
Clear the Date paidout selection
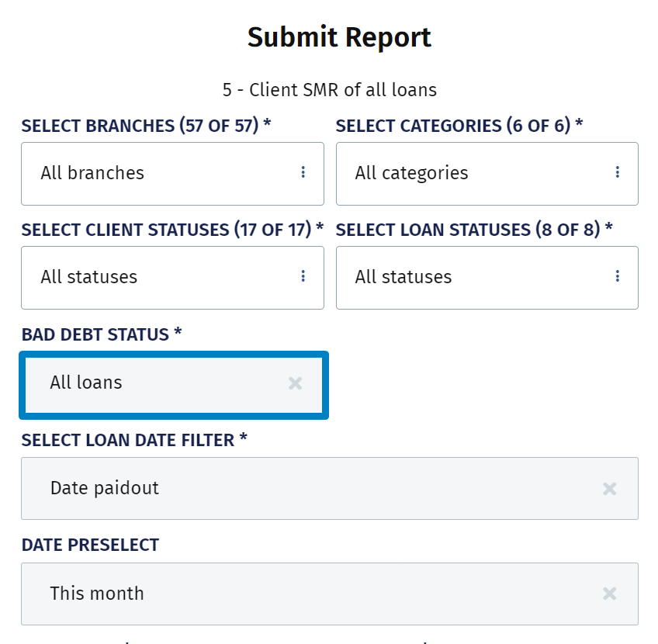(609, 489)
